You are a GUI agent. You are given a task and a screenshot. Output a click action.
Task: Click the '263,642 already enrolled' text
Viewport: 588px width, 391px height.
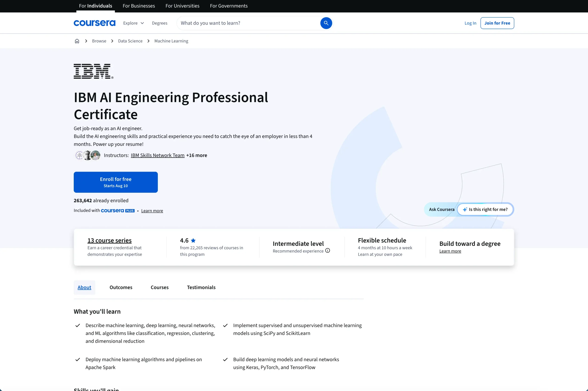point(101,201)
